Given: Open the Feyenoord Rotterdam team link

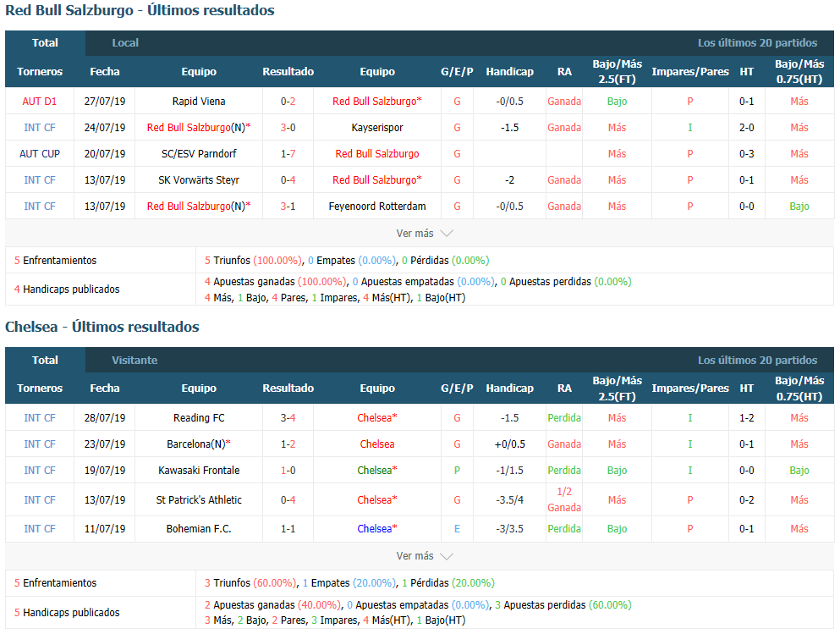Looking at the screenshot, I should pos(377,207).
